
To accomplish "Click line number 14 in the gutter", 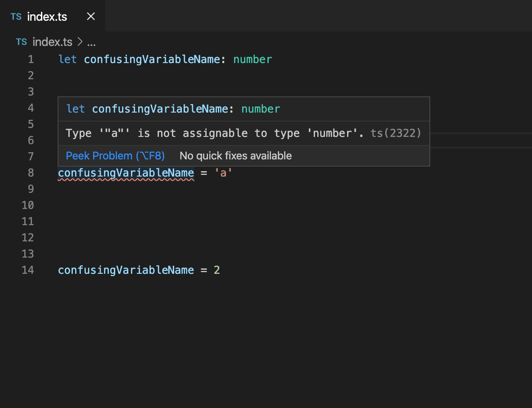I will tap(27, 270).
